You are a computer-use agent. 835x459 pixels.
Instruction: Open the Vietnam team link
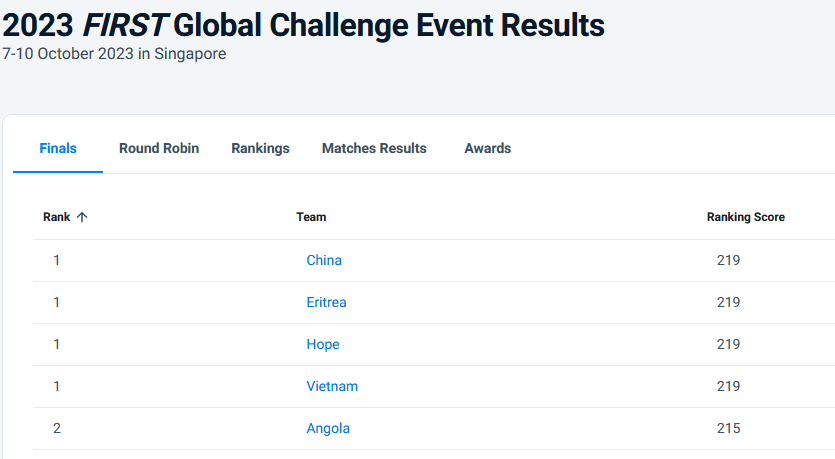332,387
